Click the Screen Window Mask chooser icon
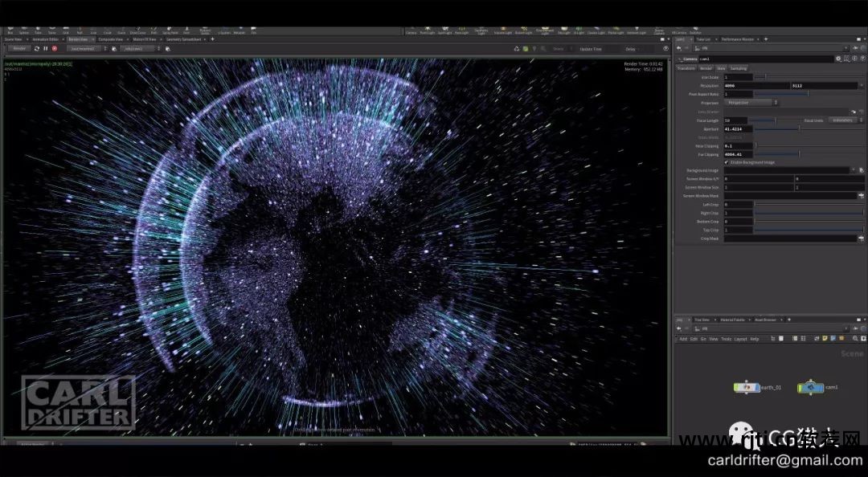Screen dimensions: 868x477 861,196
